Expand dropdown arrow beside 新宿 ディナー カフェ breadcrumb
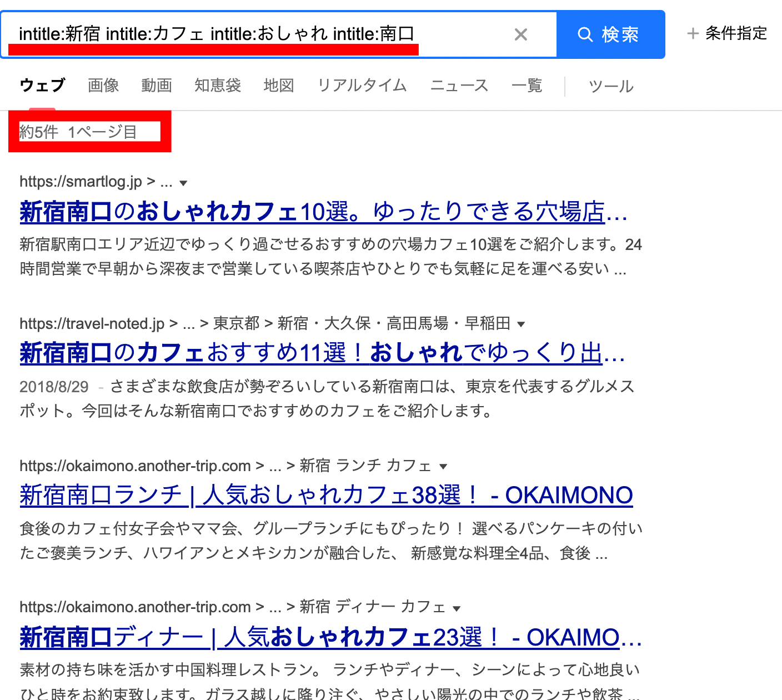Viewport: 782px width, 700px height. point(457,608)
